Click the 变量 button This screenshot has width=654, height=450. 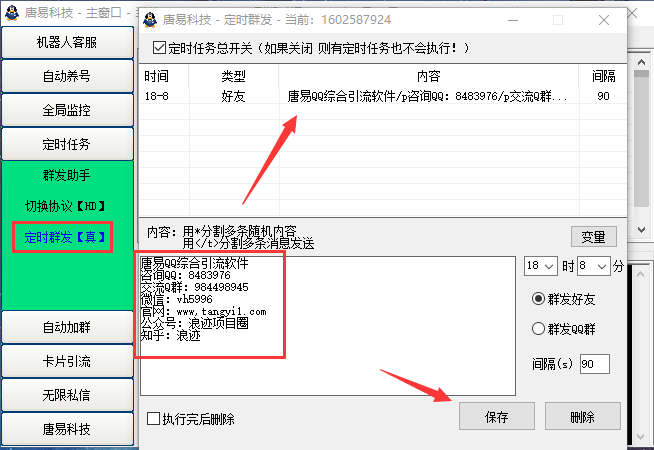pyautogui.click(x=594, y=237)
